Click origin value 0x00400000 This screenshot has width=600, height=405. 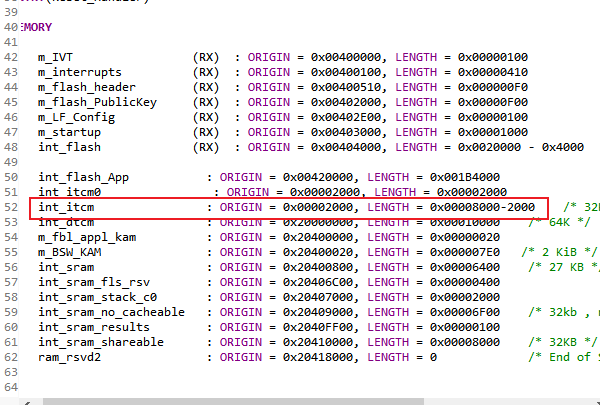[346, 57]
